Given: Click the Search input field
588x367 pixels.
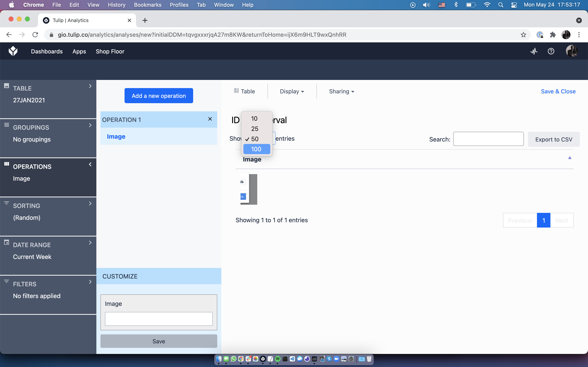Looking at the screenshot, I should [x=488, y=139].
